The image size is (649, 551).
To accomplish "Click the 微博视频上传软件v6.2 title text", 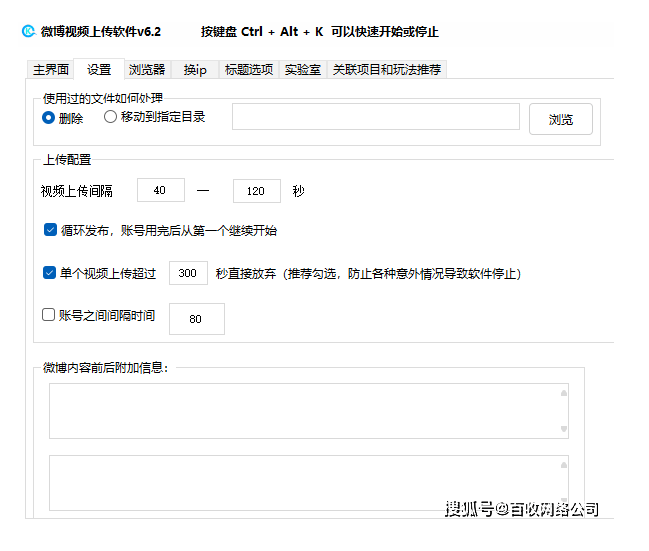I will click(101, 31).
